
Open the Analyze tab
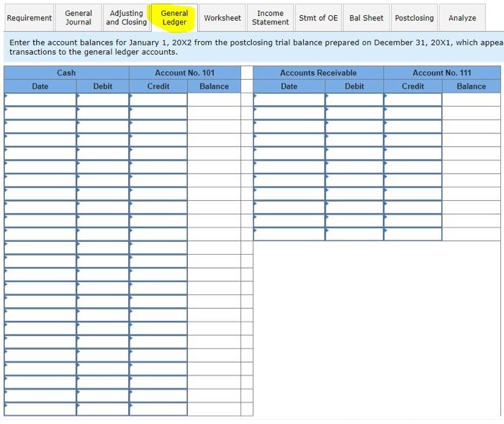(462, 18)
